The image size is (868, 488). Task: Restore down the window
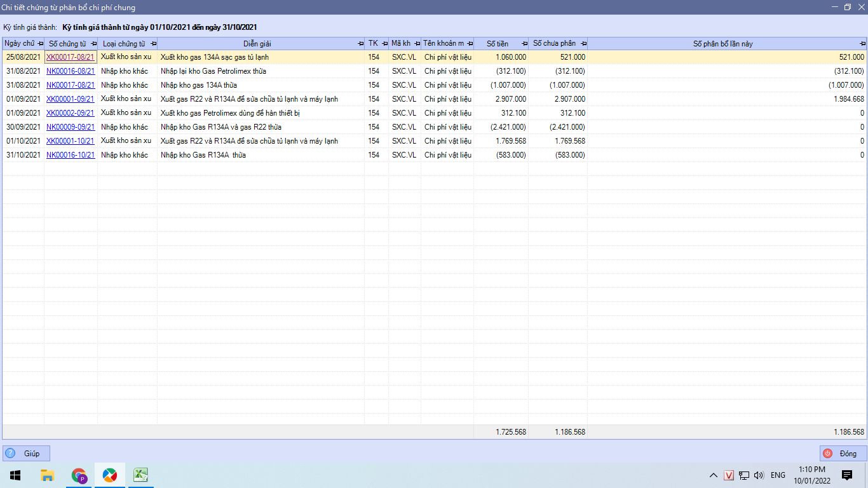tap(848, 7)
